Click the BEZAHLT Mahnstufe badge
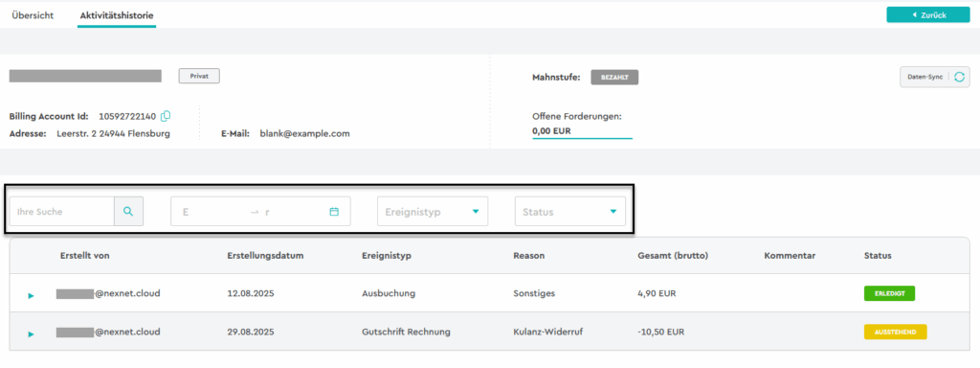 tap(614, 77)
